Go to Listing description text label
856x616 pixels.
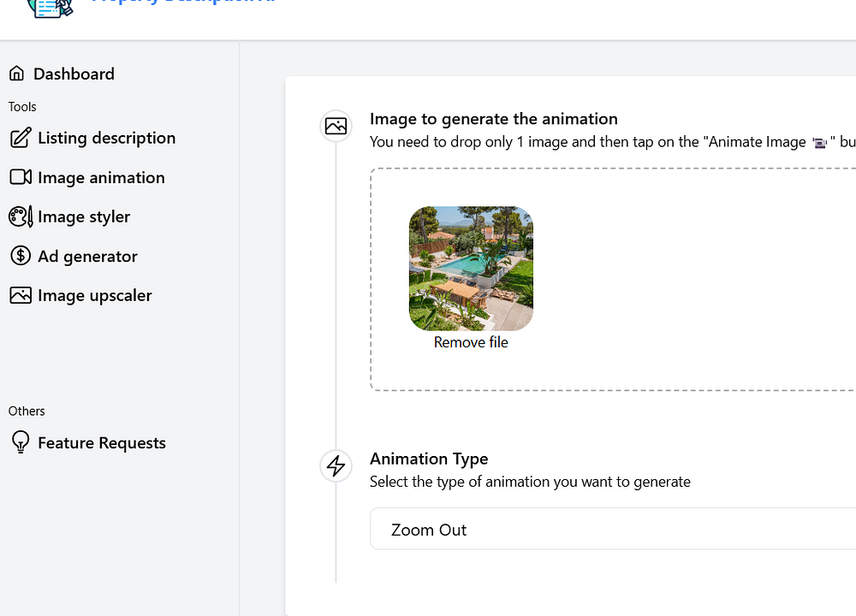point(106,138)
